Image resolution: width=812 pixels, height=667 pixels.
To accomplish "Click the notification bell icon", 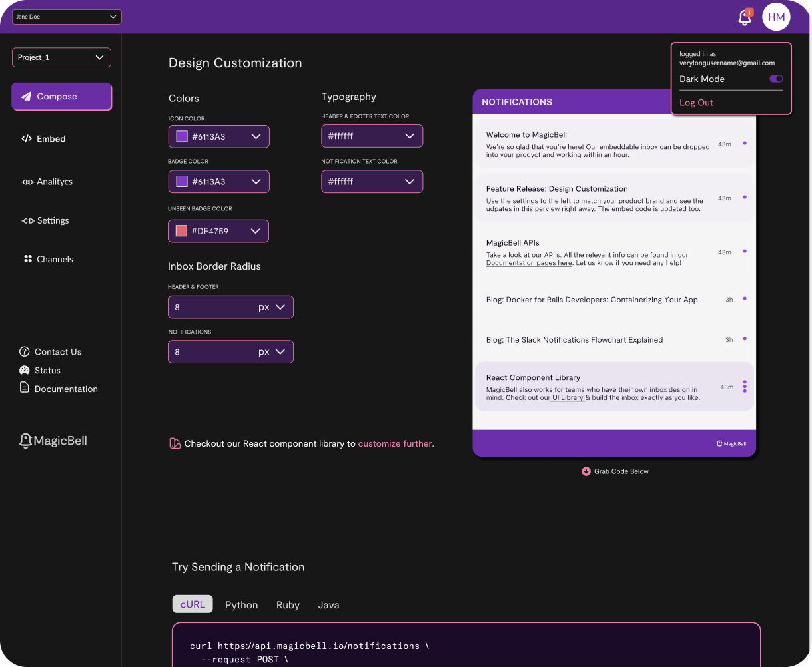I will click(x=745, y=18).
